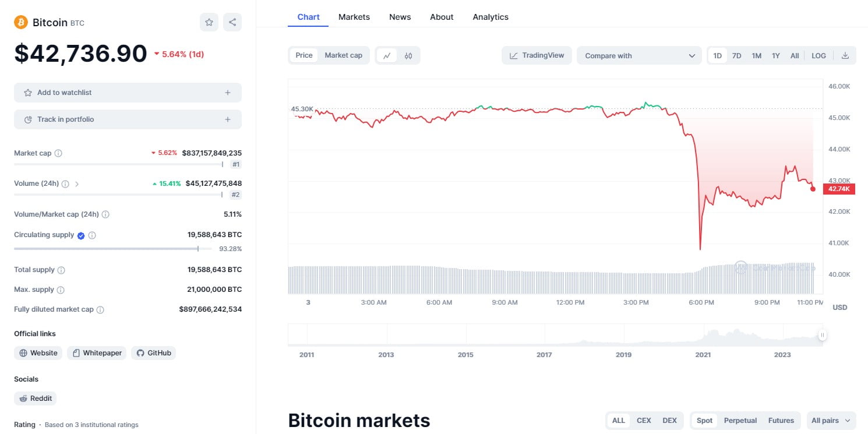
Task: Show Perpetual markets
Action: (740, 421)
